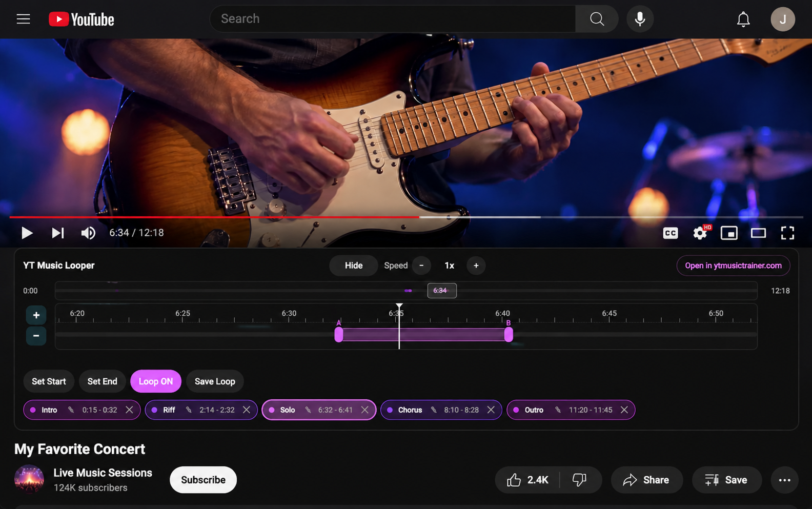The width and height of the screenshot is (812, 509).
Task: Delete the Intro loop
Action: coord(129,410)
